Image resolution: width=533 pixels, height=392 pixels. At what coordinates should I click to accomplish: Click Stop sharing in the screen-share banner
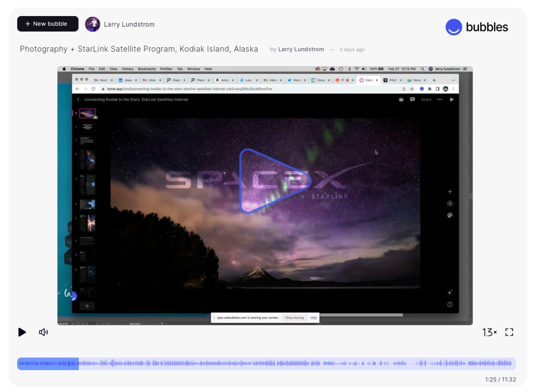[295, 317]
